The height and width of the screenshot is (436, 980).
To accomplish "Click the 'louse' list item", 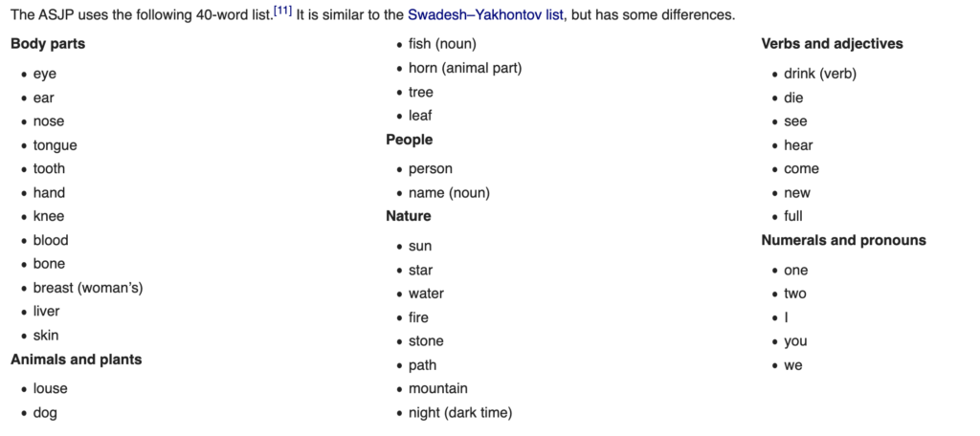I will tap(50, 389).
